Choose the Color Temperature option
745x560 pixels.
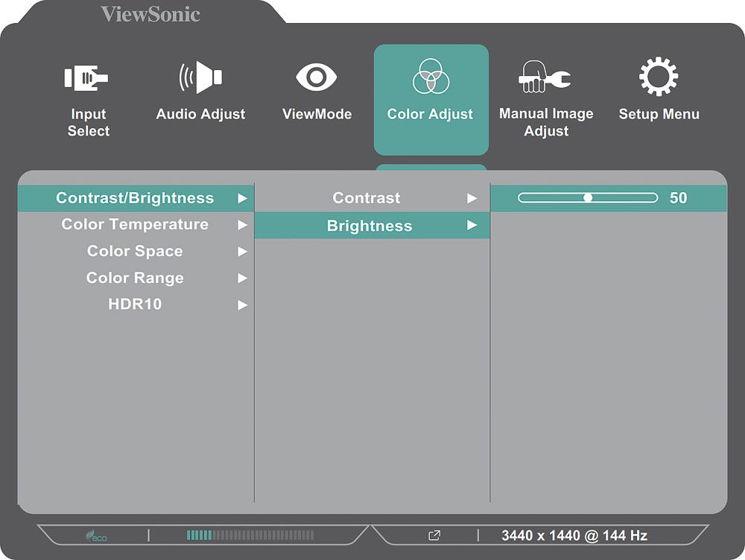tap(135, 225)
